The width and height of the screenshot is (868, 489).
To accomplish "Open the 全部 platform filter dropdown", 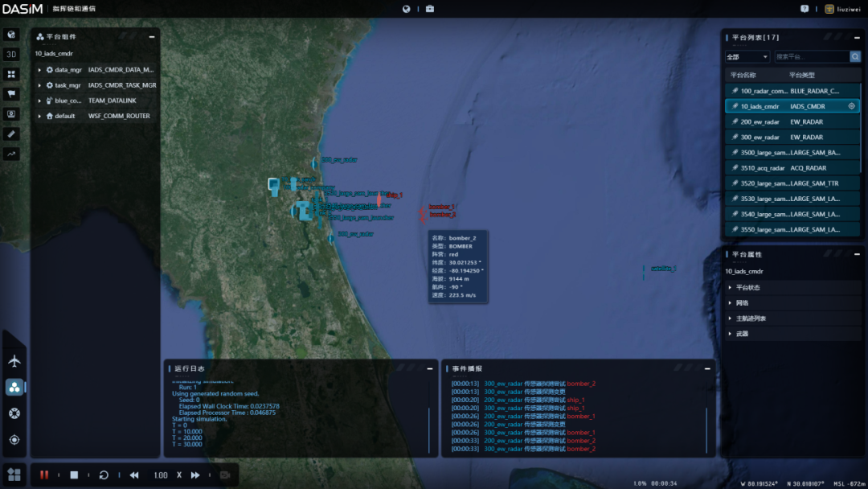I will [x=747, y=56].
